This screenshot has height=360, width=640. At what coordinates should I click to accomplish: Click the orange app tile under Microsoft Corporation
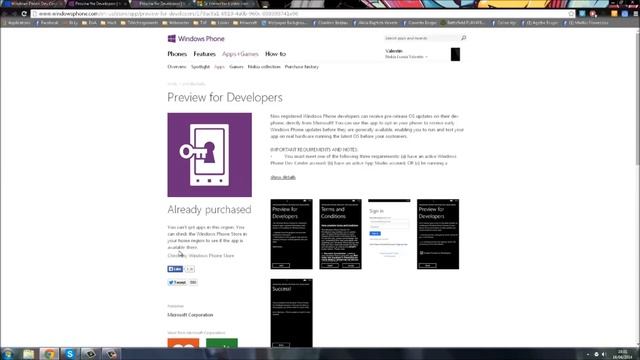[183, 343]
